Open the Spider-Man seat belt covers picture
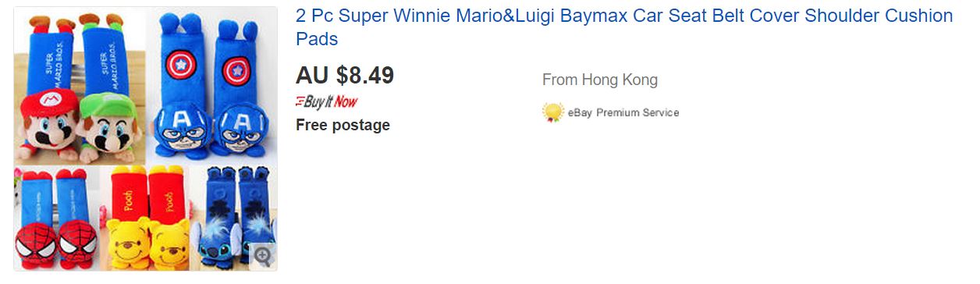 [x=57, y=218]
